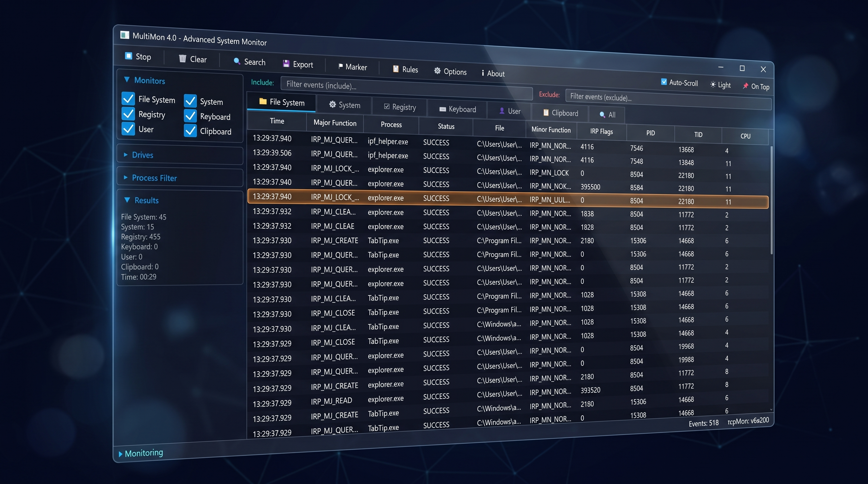
Task: Click the Events: 518 status text
Action: pyautogui.click(x=704, y=423)
